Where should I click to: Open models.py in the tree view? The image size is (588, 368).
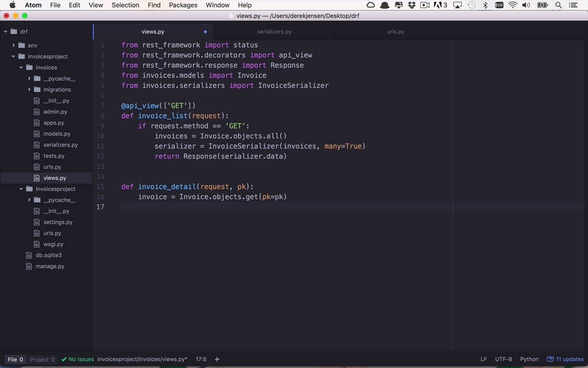coord(57,133)
